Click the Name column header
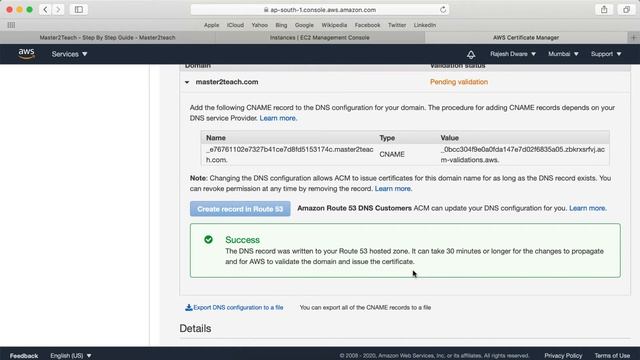This screenshot has height=360, width=640. coord(216,138)
